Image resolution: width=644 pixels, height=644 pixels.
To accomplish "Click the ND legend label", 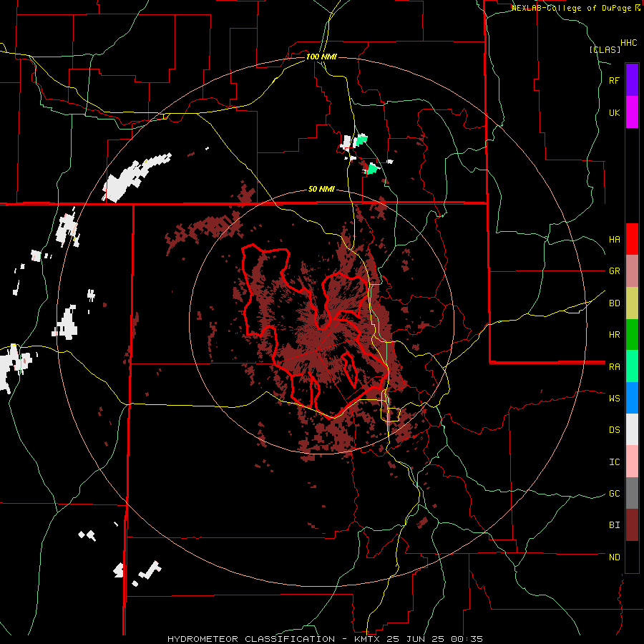I will [x=614, y=557].
